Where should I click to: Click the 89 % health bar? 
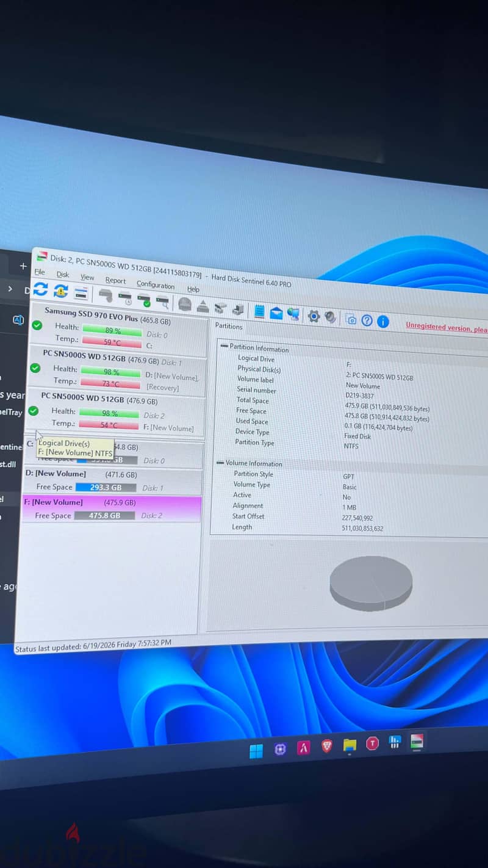click(x=112, y=330)
